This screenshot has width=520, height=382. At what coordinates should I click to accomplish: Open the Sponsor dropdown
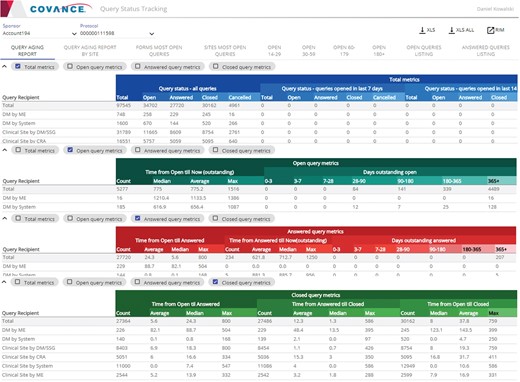click(x=39, y=33)
